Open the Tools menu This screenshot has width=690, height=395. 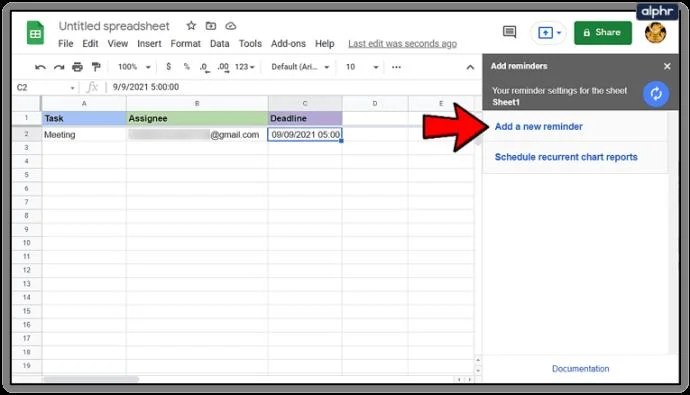click(x=250, y=44)
